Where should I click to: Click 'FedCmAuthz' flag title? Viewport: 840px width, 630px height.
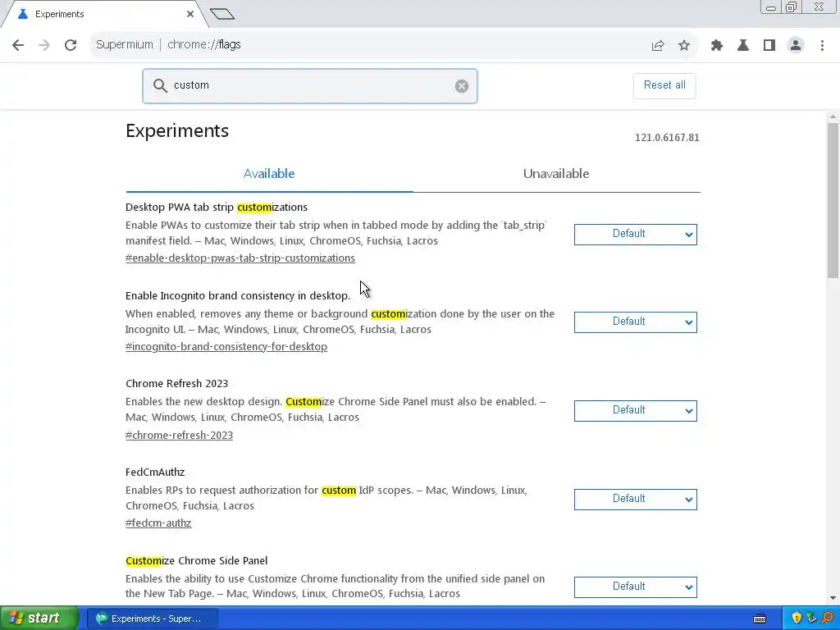(155, 472)
